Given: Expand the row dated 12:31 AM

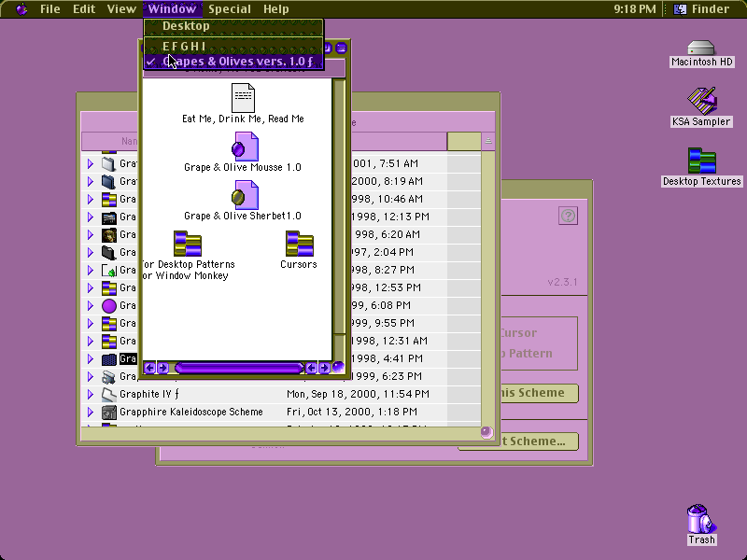Looking at the screenshot, I should click(x=91, y=341).
